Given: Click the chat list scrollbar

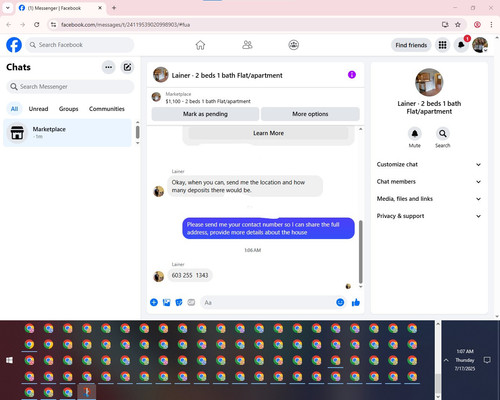Looking at the screenshot, I should pos(137,132).
